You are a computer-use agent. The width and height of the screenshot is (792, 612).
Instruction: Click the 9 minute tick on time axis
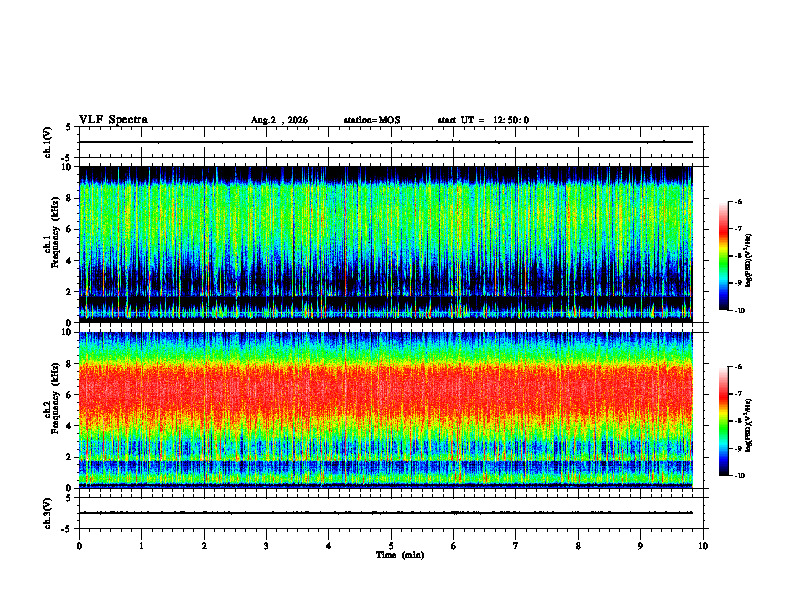point(640,546)
